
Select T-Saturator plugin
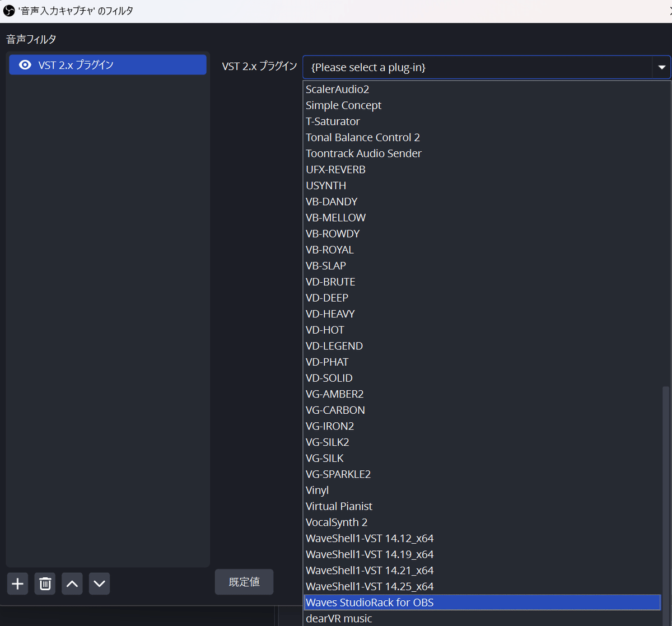click(x=482, y=122)
